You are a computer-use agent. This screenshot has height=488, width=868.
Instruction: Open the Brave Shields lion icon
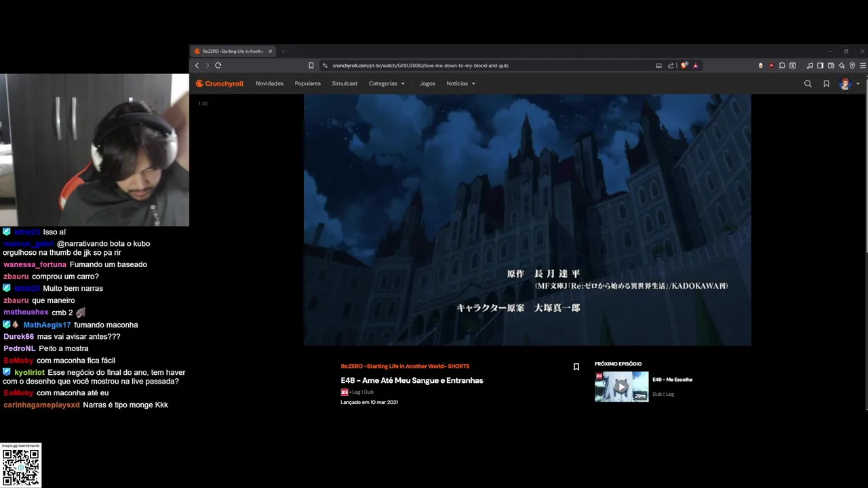684,65
